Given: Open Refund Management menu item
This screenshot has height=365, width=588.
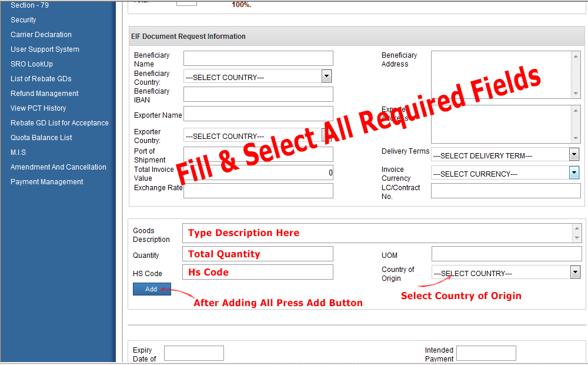Looking at the screenshot, I should click(x=44, y=93).
